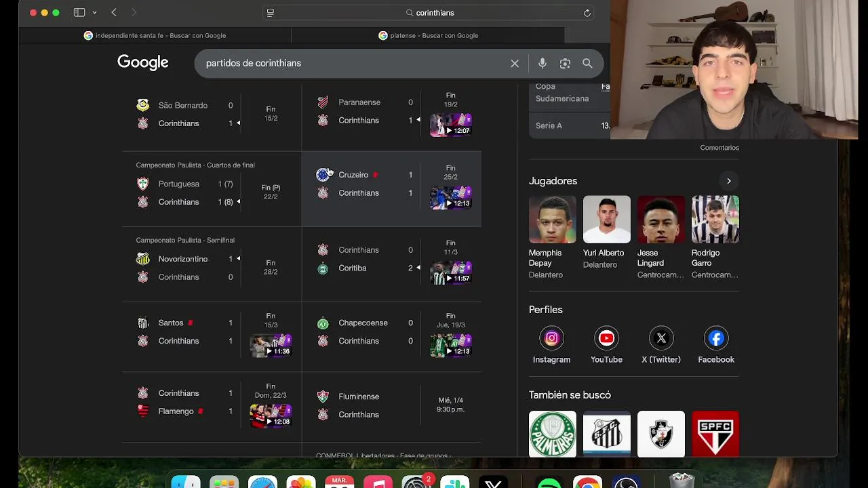Open SPFC São Paulo related search

click(715, 434)
